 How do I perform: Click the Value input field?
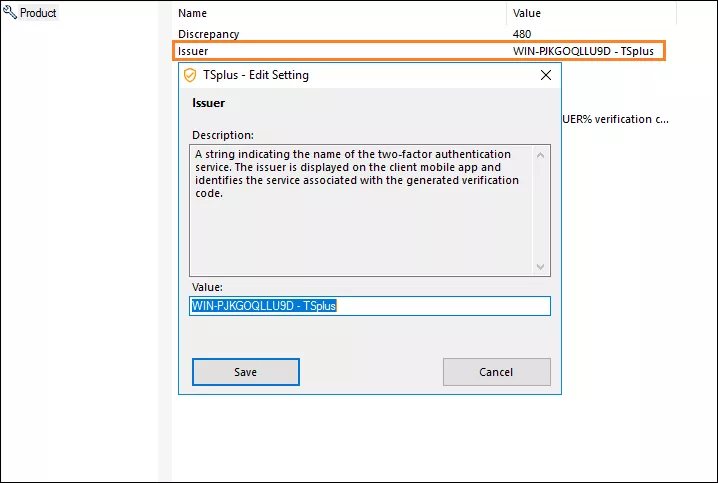pyautogui.click(x=370, y=306)
